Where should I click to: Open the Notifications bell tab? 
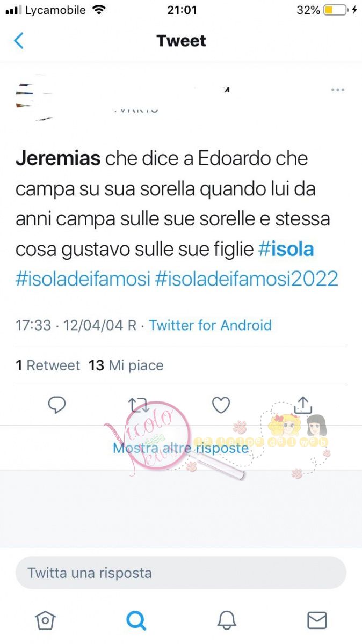227,620
